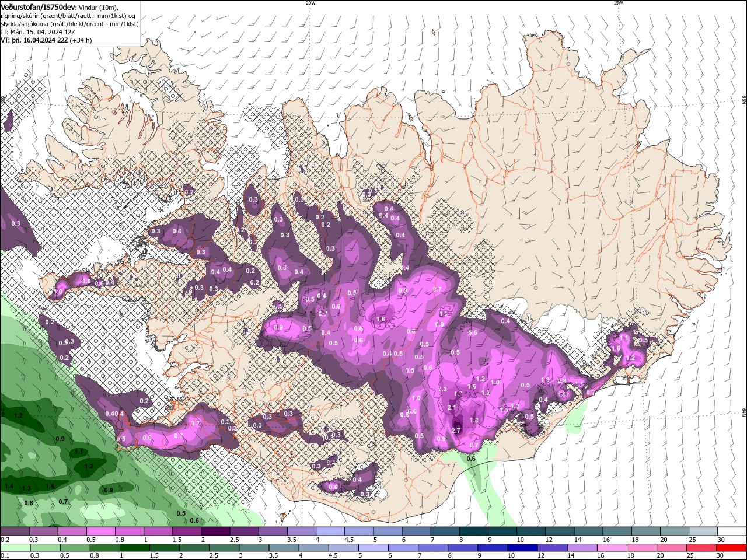The image size is (747, 560).
Task: Select the rain scale swatch starting at 3.5
Action: 284,548
